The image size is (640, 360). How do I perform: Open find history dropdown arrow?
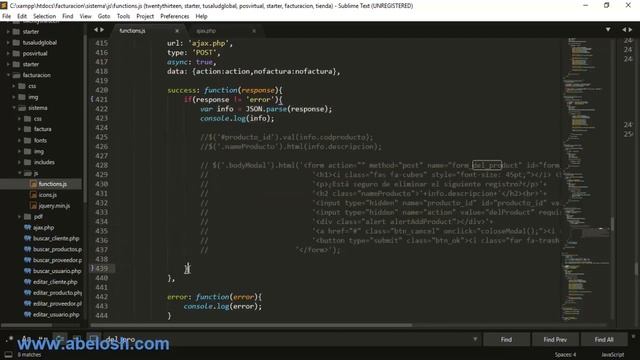click(x=475, y=339)
